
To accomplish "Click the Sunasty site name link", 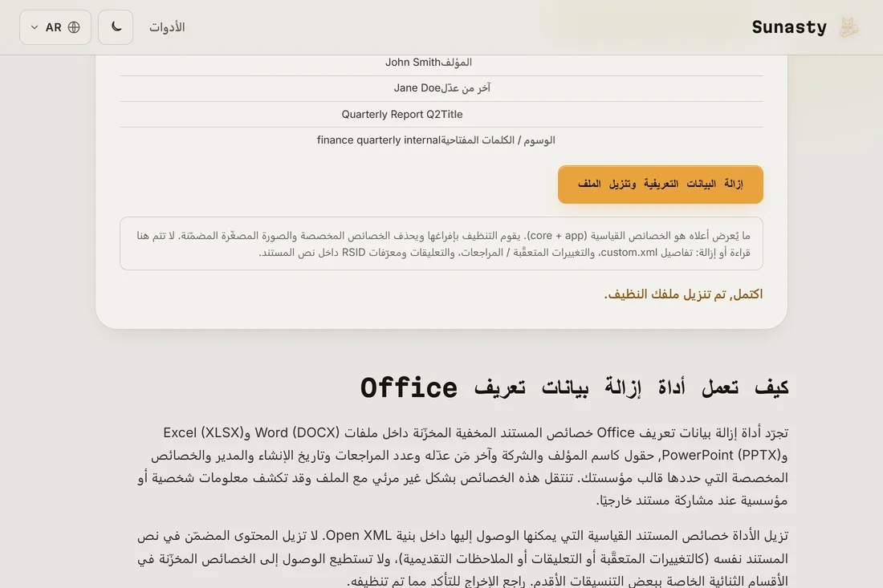I will click(789, 27).
